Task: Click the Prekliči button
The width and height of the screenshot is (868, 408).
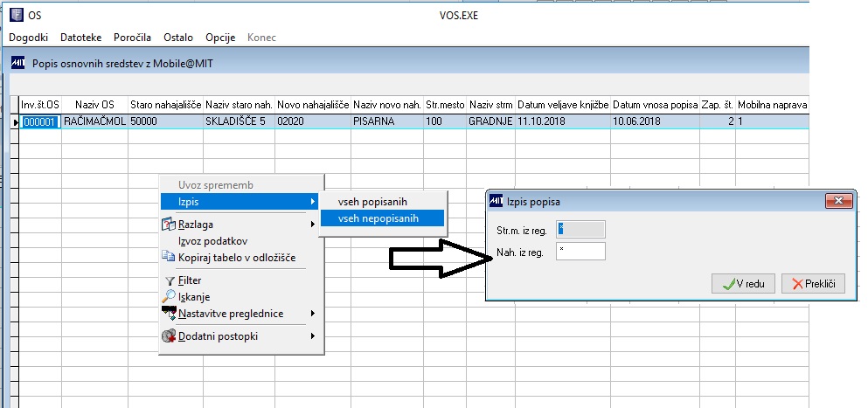Action: pyautogui.click(x=813, y=283)
